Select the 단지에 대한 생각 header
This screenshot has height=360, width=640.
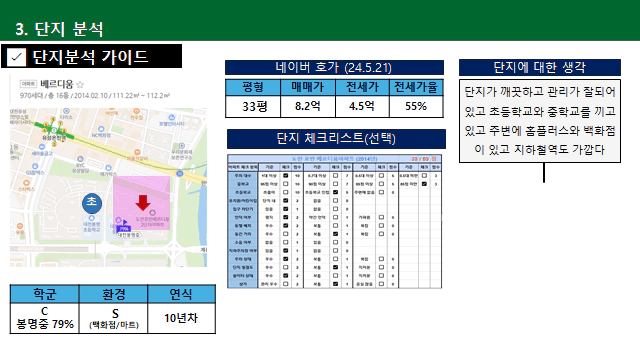[x=540, y=67]
